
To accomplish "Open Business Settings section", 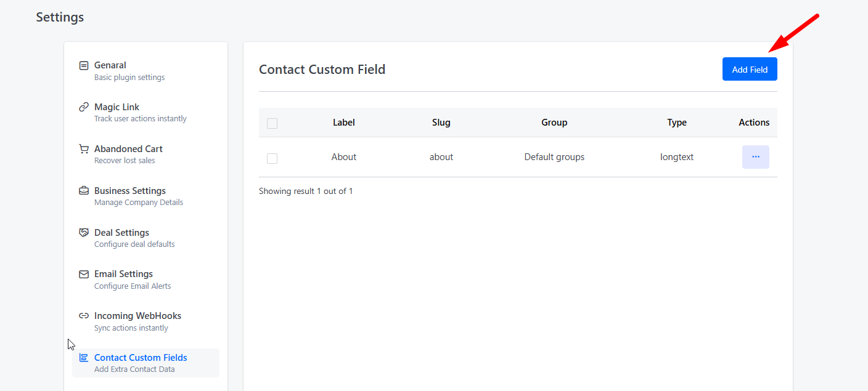I will point(145,196).
